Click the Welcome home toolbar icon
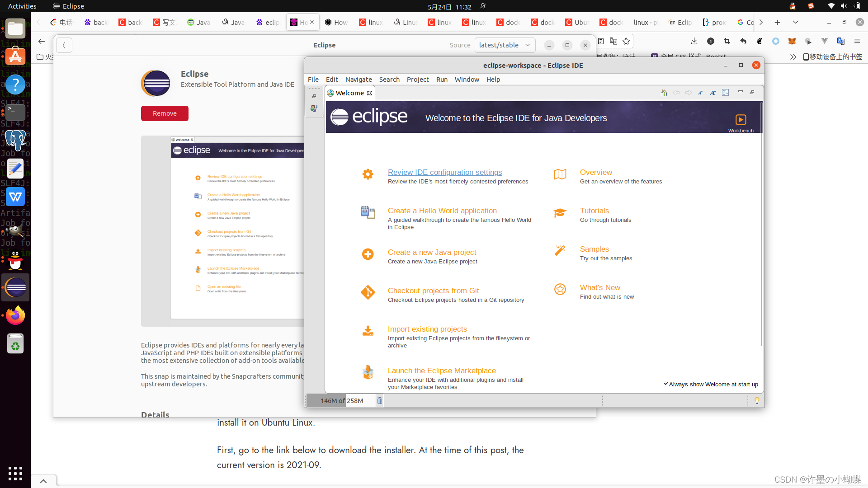Screen dimensions: 868x488 (x=664, y=93)
